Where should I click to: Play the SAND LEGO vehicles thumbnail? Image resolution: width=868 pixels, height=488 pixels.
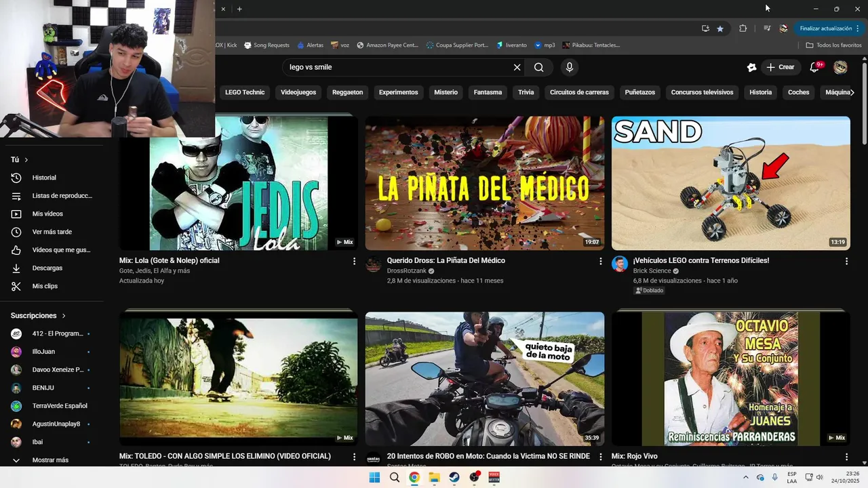coord(730,183)
